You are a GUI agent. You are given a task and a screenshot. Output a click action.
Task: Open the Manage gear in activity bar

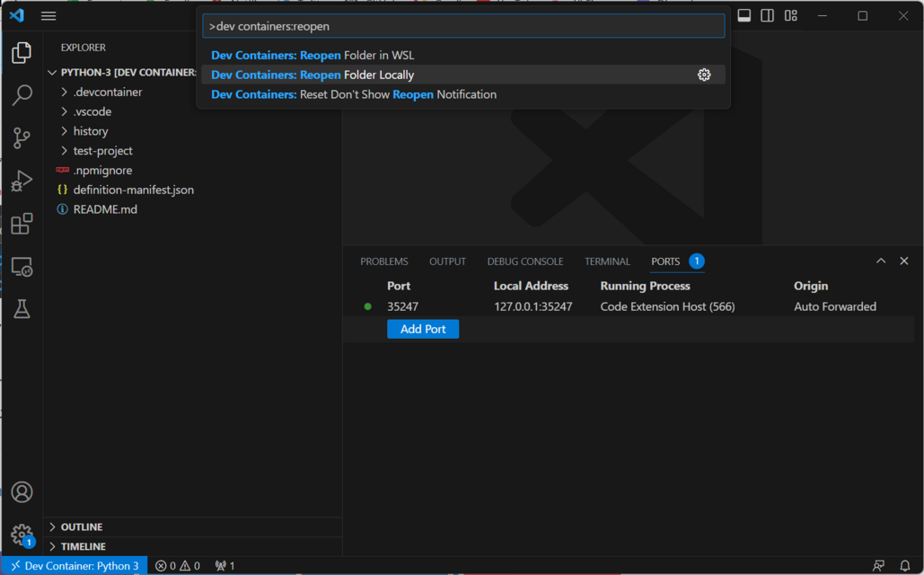tap(22, 535)
